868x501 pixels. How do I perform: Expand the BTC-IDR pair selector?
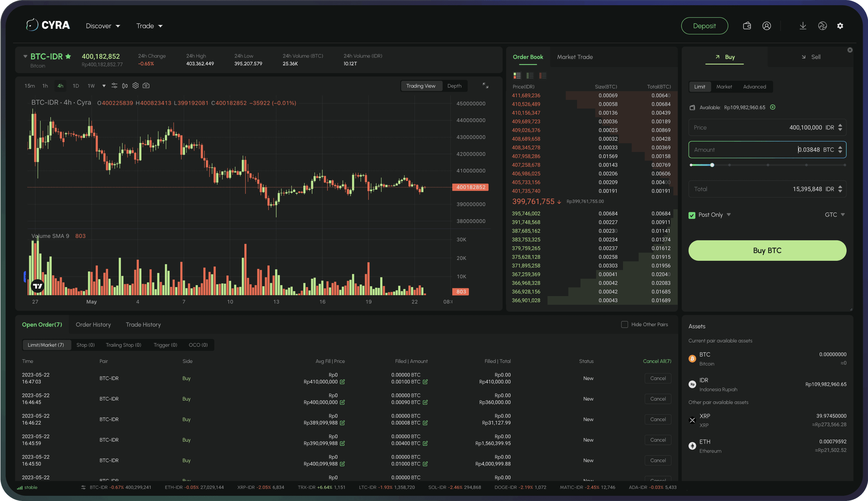(x=25, y=56)
